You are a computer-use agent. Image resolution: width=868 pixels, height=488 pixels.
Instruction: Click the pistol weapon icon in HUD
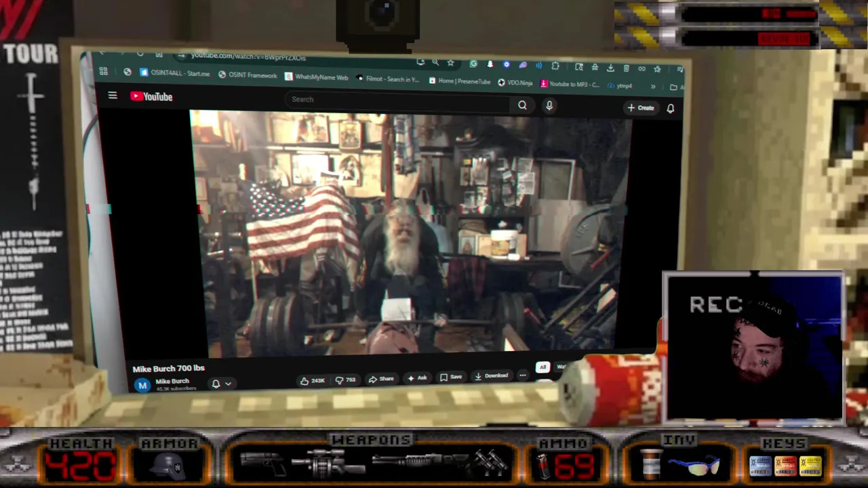click(x=264, y=464)
